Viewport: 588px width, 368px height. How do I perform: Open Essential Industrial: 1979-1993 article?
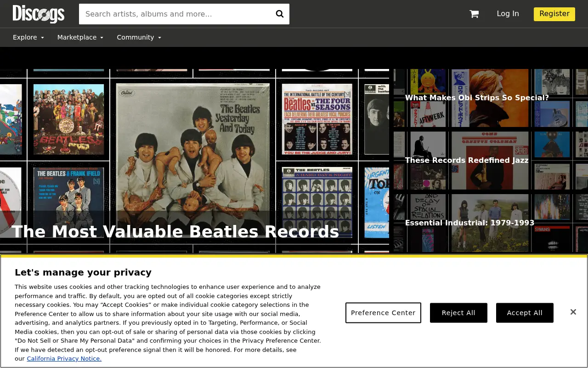pyautogui.click(x=469, y=223)
